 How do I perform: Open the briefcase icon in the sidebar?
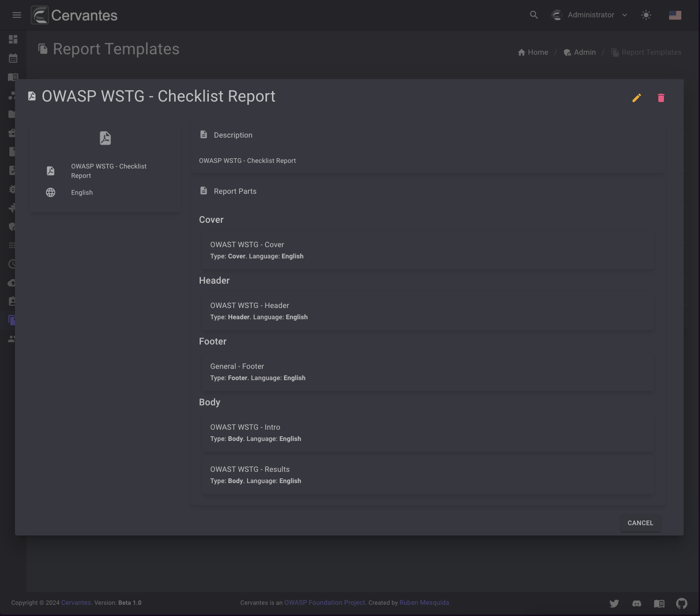(x=12, y=133)
